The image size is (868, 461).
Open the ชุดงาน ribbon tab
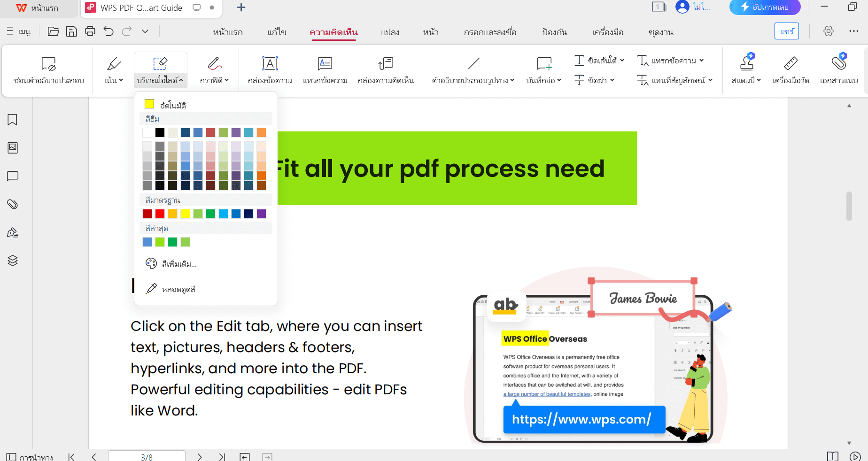[x=661, y=32]
